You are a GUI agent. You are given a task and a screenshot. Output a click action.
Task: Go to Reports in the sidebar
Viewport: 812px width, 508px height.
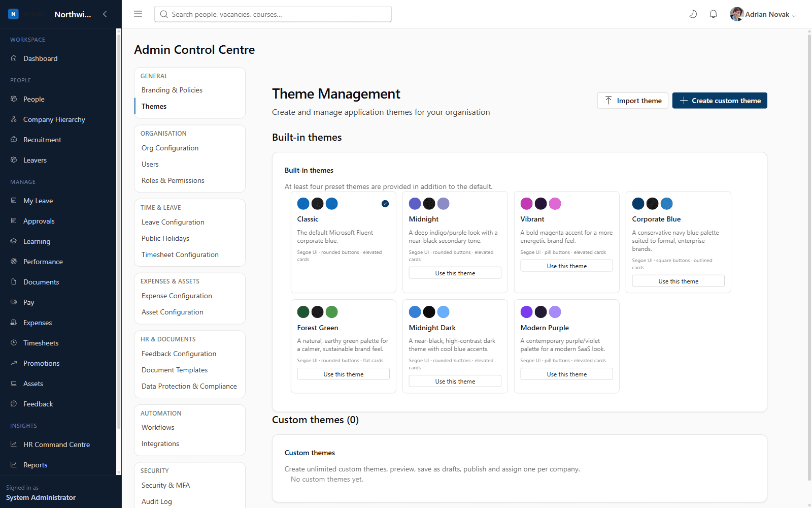pyautogui.click(x=35, y=465)
